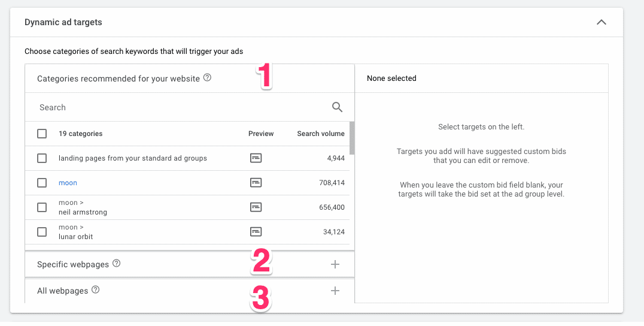Image resolution: width=644 pixels, height=326 pixels.
Task: Collapse the Dynamic ad targets section
Action: 602,22
